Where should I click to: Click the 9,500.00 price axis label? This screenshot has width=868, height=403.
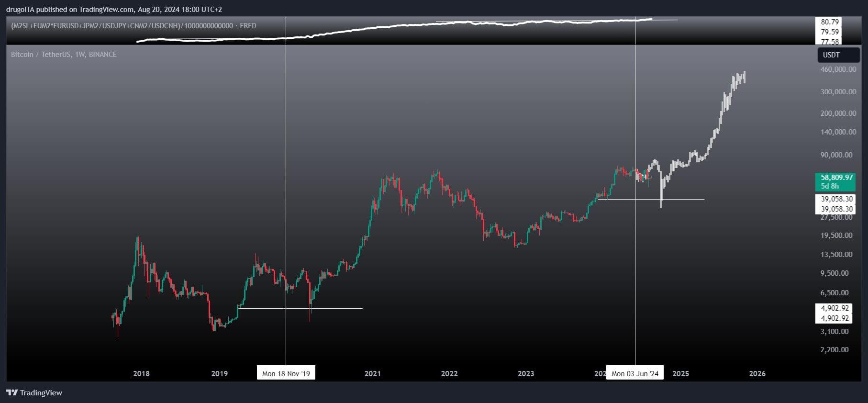pyautogui.click(x=835, y=273)
